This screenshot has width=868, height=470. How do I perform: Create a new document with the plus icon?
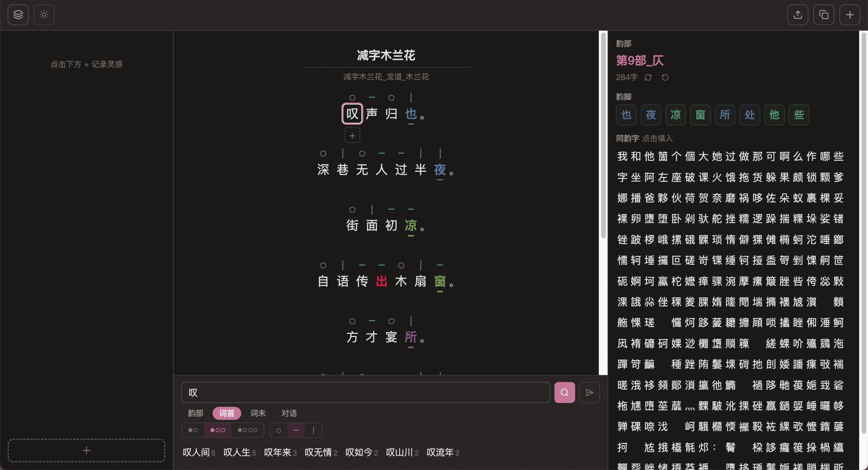[x=850, y=14]
